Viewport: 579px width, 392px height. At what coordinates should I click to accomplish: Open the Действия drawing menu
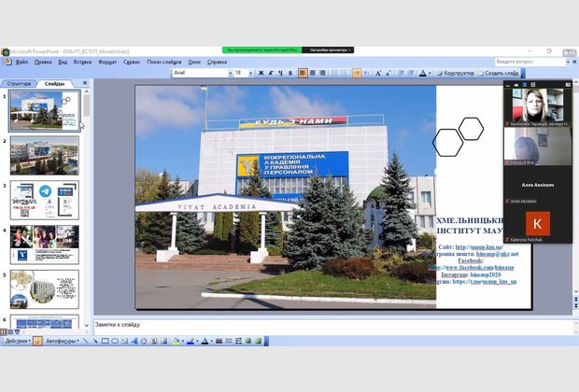(16, 341)
